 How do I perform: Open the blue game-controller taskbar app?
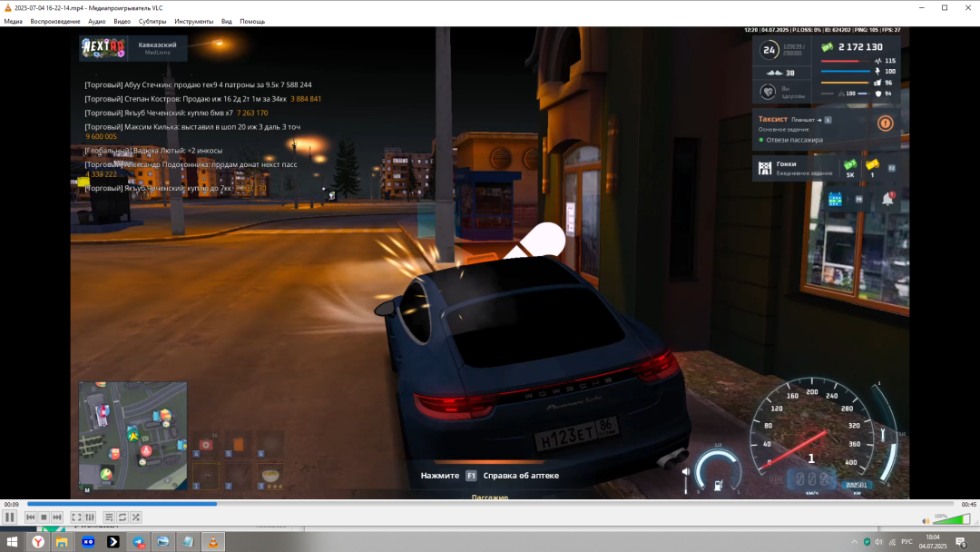click(88, 542)
